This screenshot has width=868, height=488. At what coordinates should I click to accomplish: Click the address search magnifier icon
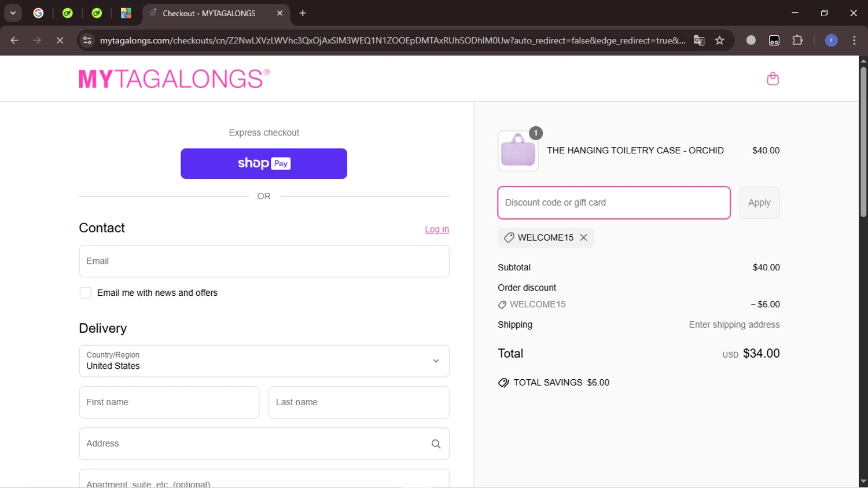tap(436, 444)
